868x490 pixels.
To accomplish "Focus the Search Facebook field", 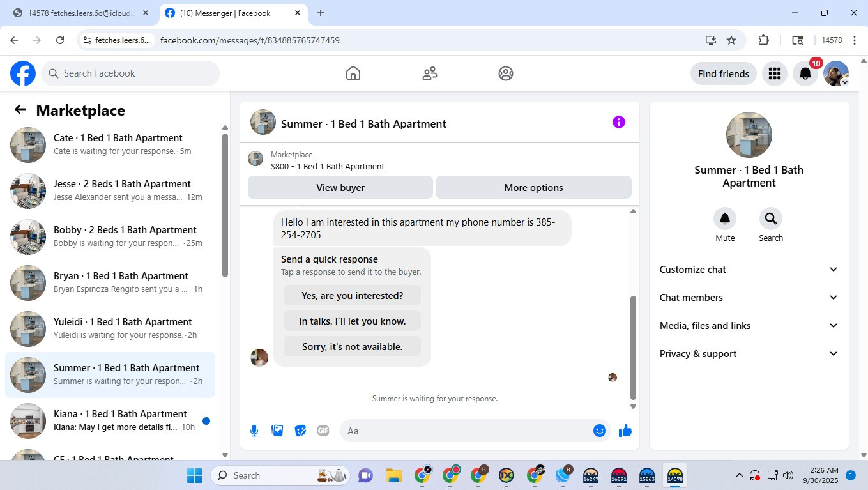I will [x=130, y=73].
